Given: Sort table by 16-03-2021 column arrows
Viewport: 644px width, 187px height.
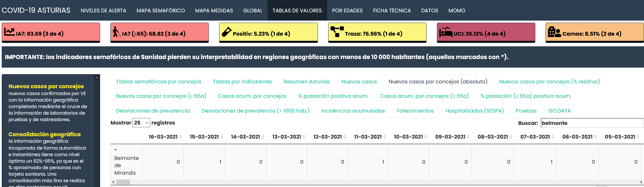Looking at the screenshot, I should click(180, 137).
